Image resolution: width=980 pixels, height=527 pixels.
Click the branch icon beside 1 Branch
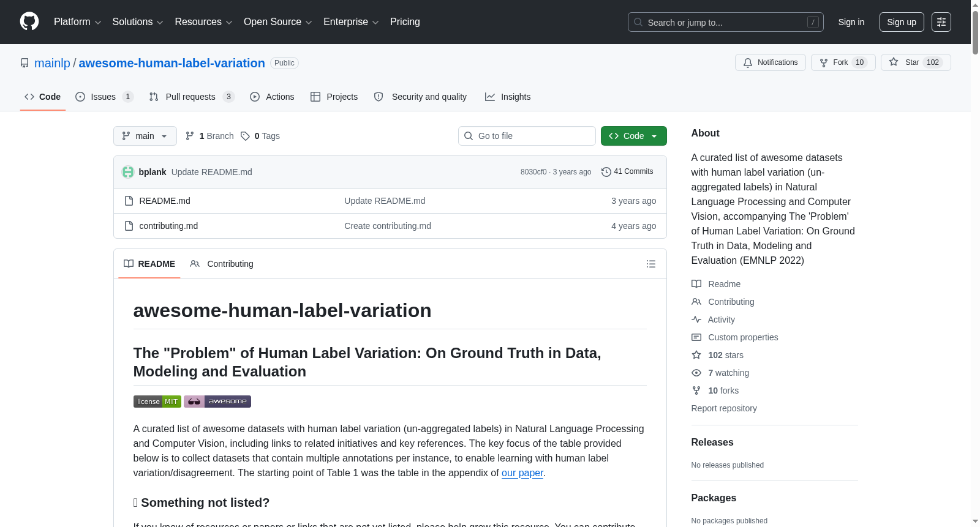(x=190, y=136)
